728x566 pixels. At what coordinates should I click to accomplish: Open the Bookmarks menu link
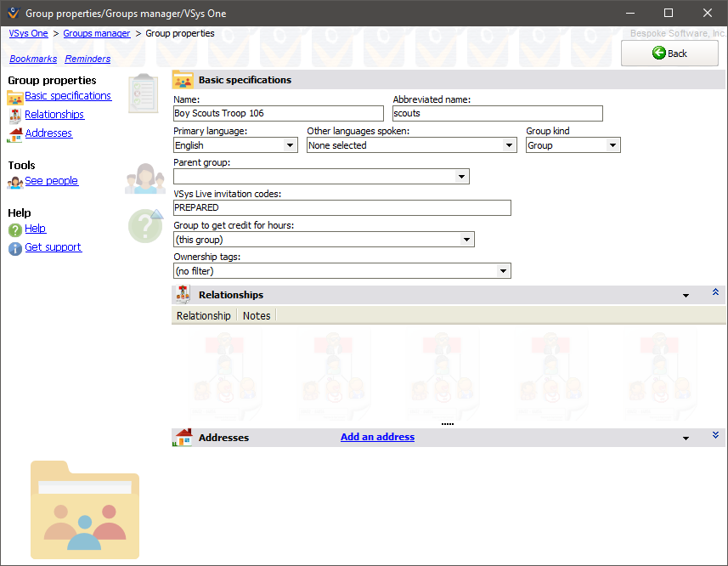coord(33,59)
